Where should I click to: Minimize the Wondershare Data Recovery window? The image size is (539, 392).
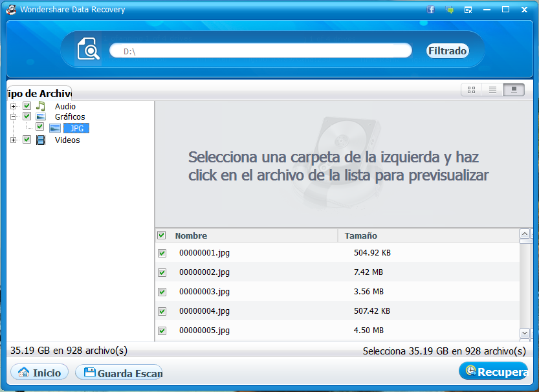[x=487, y=10]
